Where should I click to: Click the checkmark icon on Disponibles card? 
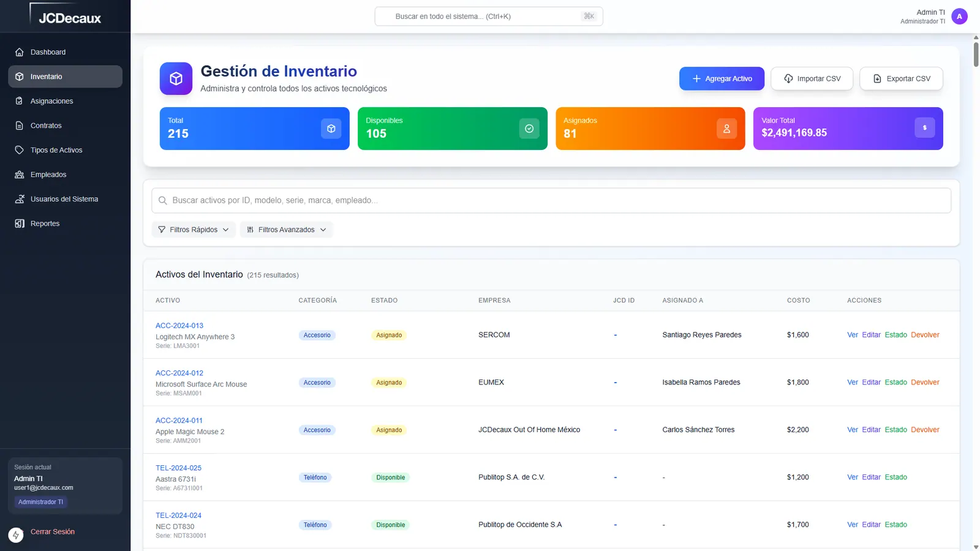[529, 129]
